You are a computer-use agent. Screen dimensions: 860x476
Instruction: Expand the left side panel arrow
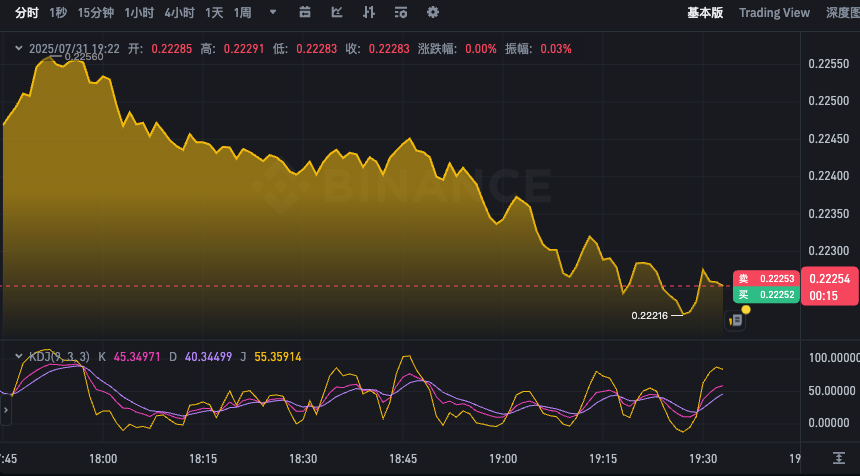[x=5, y=408]
